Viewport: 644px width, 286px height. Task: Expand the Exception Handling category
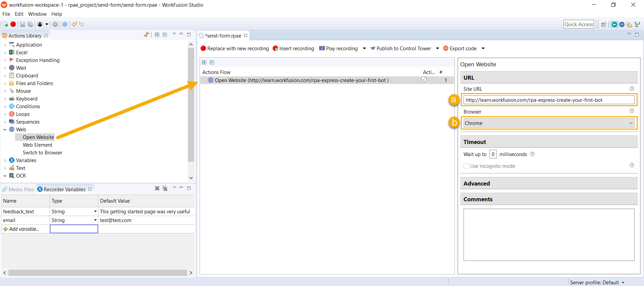[x=5, y=60]
